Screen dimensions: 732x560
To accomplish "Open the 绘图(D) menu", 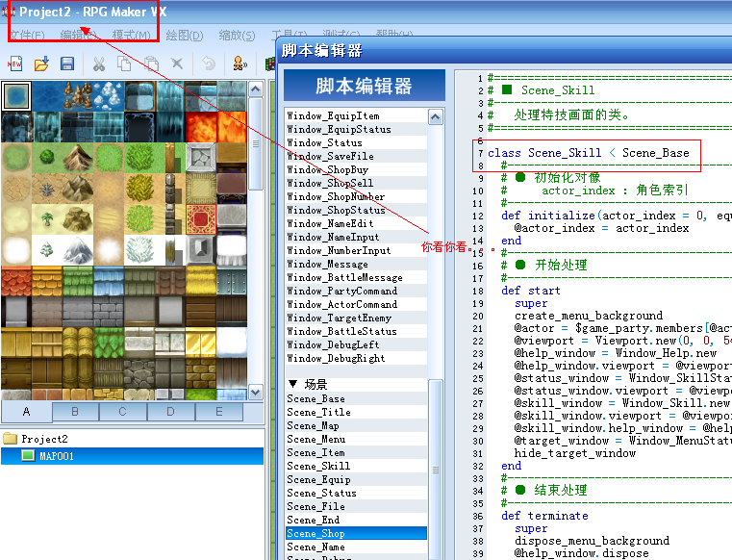I will (x=185, y=36).
